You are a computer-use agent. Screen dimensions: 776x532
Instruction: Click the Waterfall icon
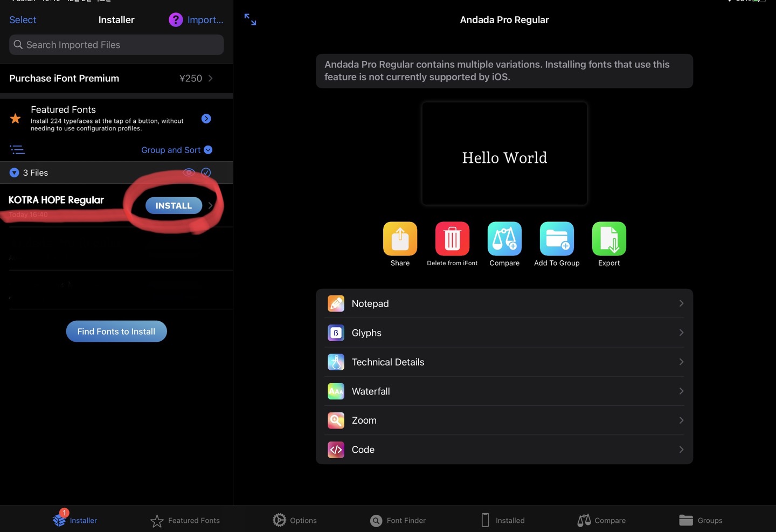point(336,391)
